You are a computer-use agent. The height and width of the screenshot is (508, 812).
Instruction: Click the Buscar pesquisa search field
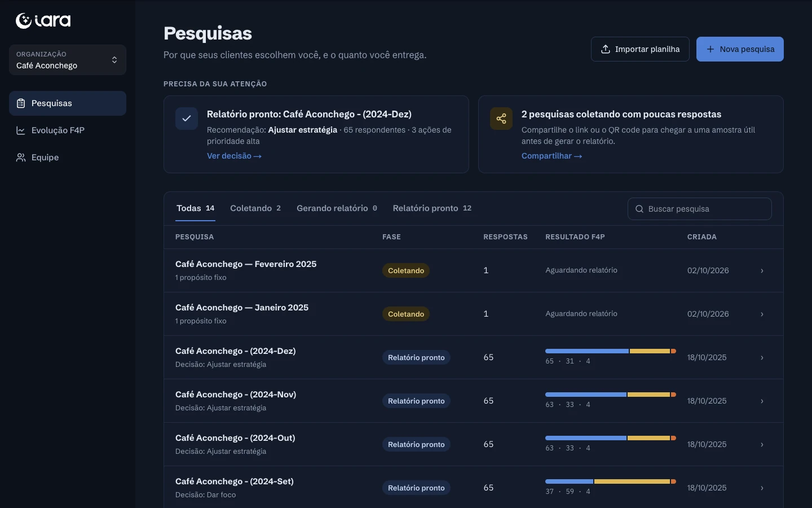pos(699,209)
